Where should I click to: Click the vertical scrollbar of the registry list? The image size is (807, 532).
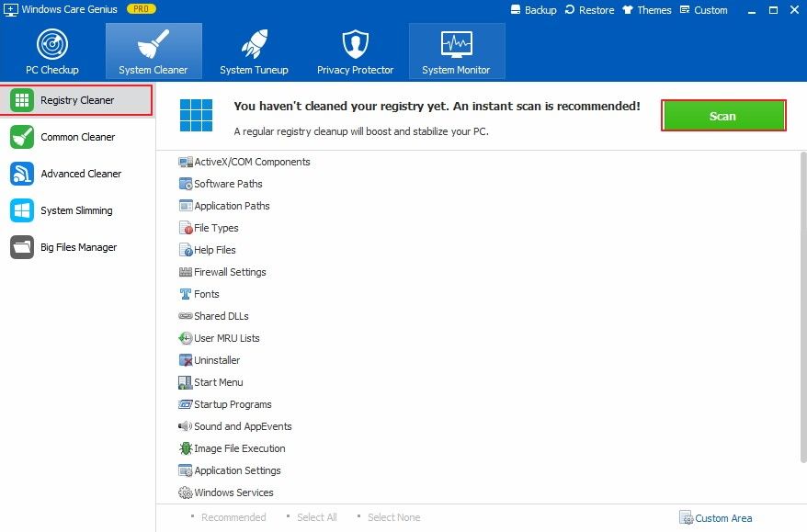(803, 308)
